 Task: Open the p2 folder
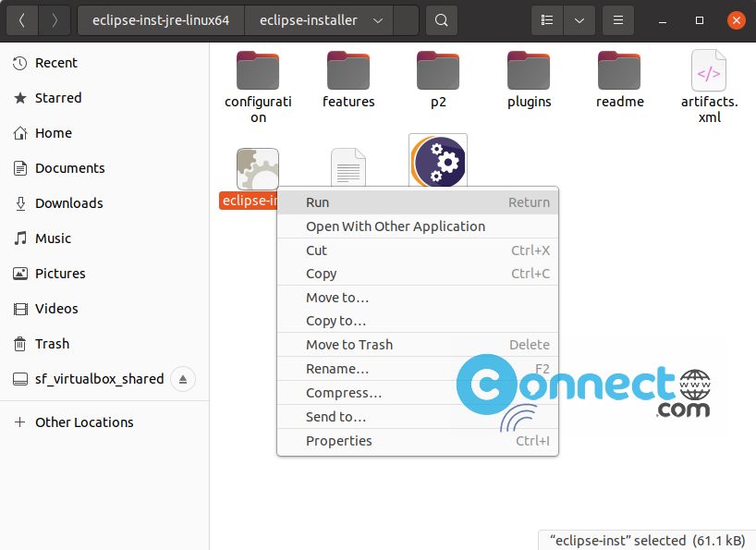(x=438, y=80)
